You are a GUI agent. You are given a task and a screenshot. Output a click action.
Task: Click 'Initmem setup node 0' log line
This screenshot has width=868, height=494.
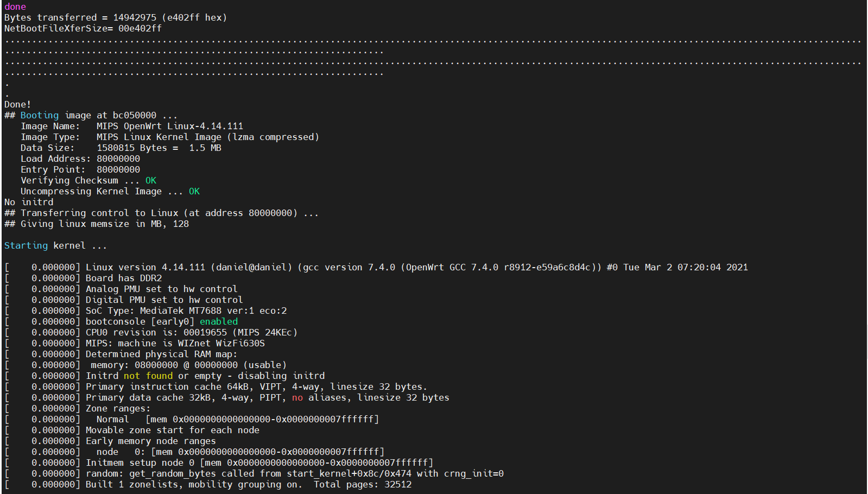click(x=219, y=463)
